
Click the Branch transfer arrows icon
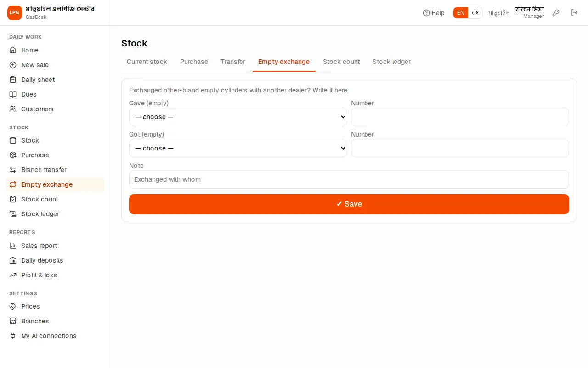tap(13, 170)
